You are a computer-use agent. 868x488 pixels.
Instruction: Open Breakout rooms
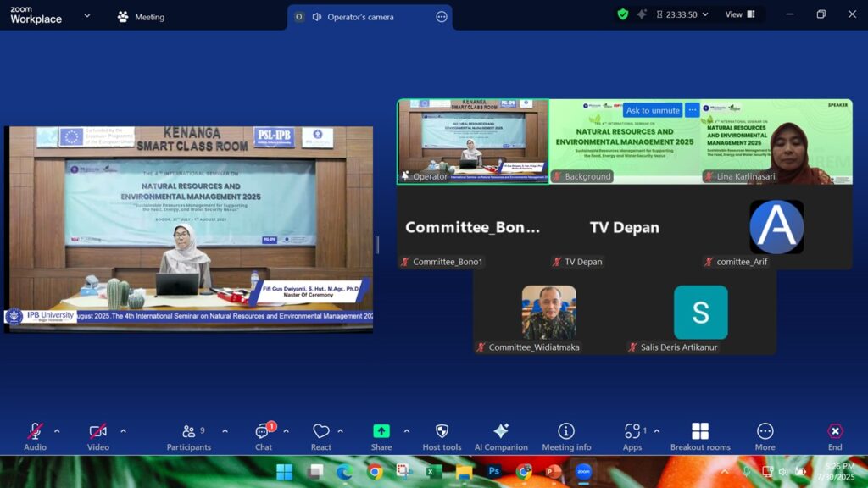pos(700,435)
